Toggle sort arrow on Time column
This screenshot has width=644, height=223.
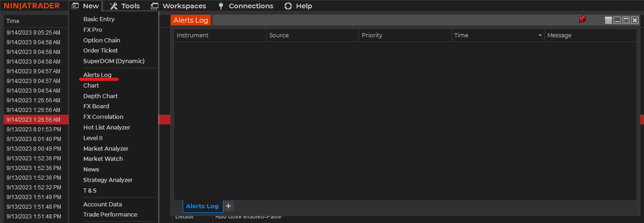click(540, 35)
